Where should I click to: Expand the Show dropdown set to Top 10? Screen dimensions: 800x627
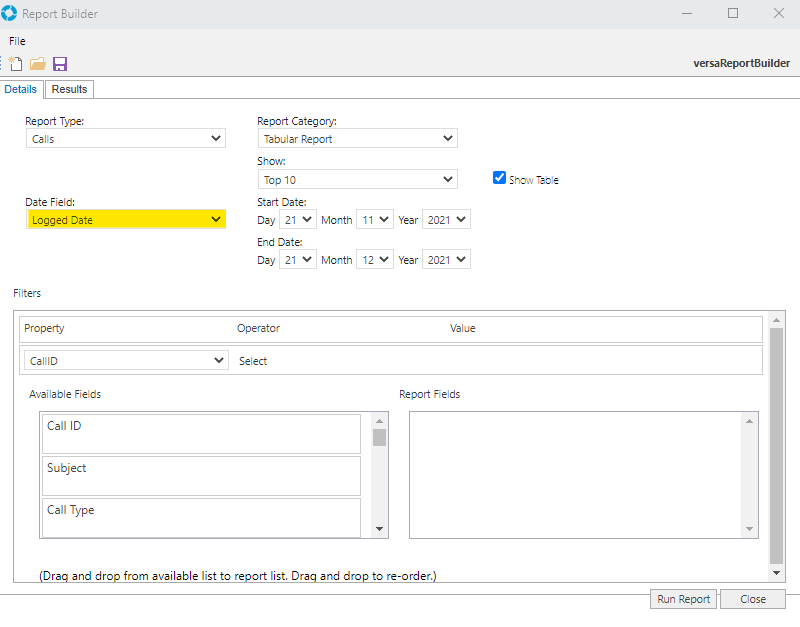coord(358,180)
